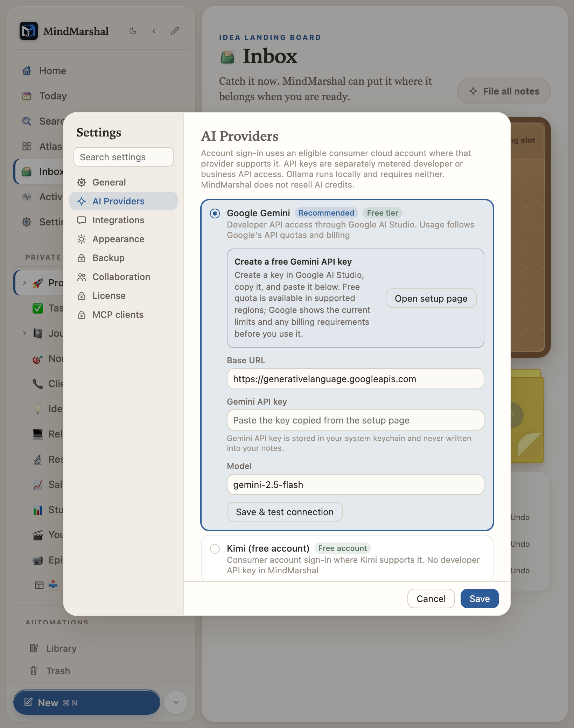The width and height of the screenshot is (574, 728).
Task: Click the New note button
Action: pyautogui.click(x=87, y=703)
